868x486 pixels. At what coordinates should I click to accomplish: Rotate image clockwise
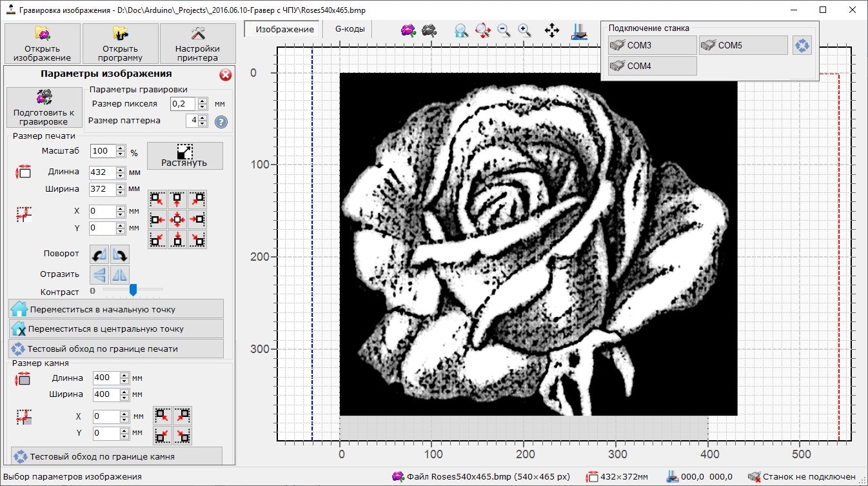(x=120, y=254)
